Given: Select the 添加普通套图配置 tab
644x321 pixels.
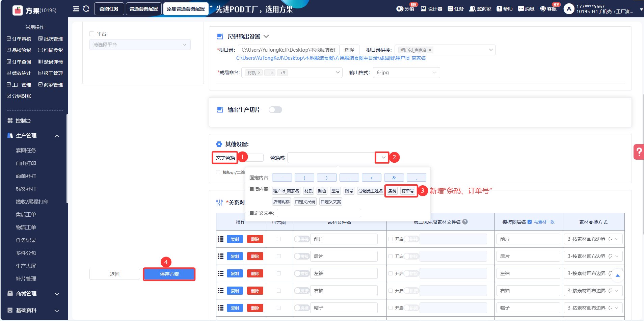Looking at the screenshot, I should [186, 9].
